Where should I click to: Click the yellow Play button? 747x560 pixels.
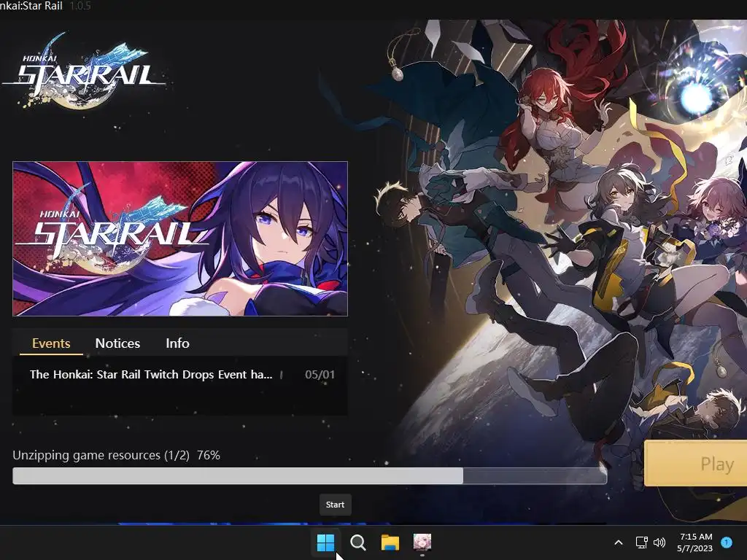(x=696, y=463)
